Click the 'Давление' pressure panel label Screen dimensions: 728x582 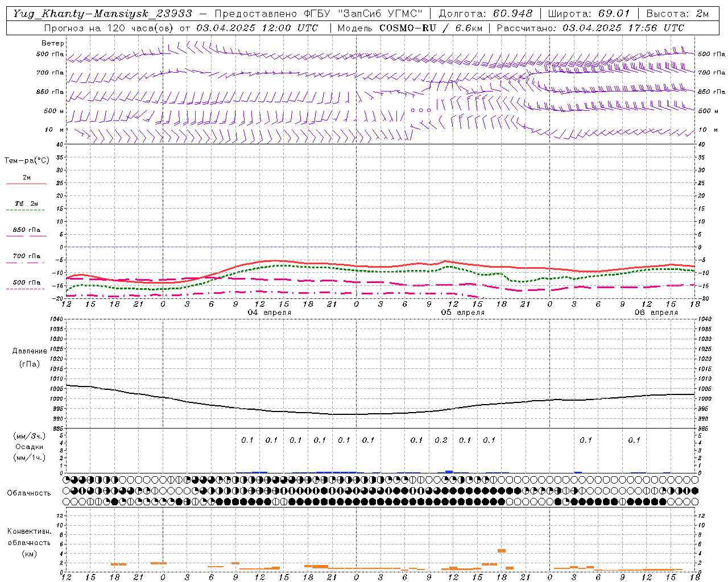click(x=30, y=351)
